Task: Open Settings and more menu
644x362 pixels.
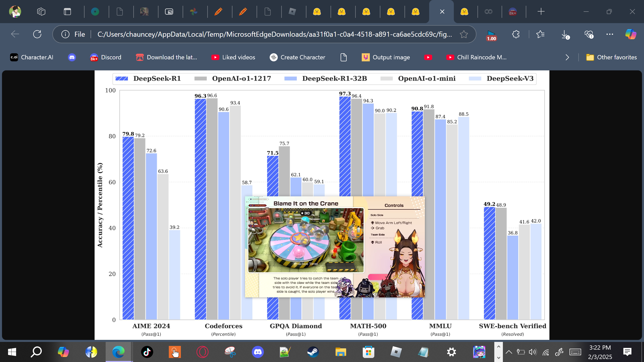Action: pos(610,34)
